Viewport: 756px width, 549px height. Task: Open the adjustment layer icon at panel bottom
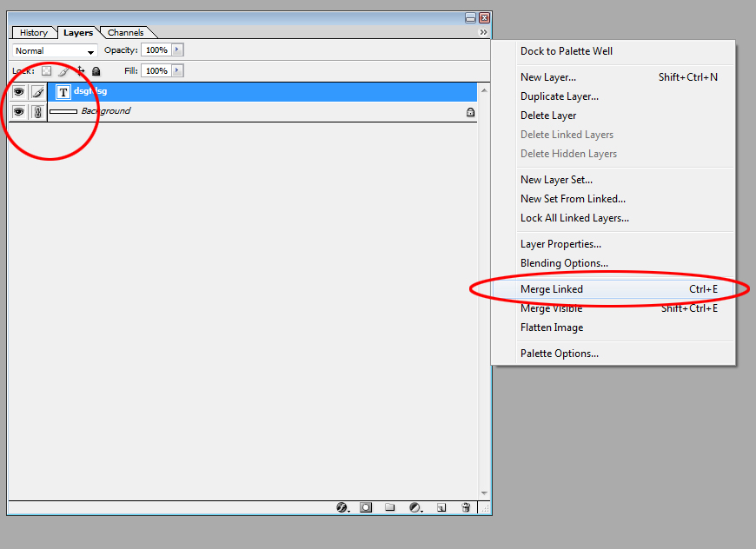point(415,507)
